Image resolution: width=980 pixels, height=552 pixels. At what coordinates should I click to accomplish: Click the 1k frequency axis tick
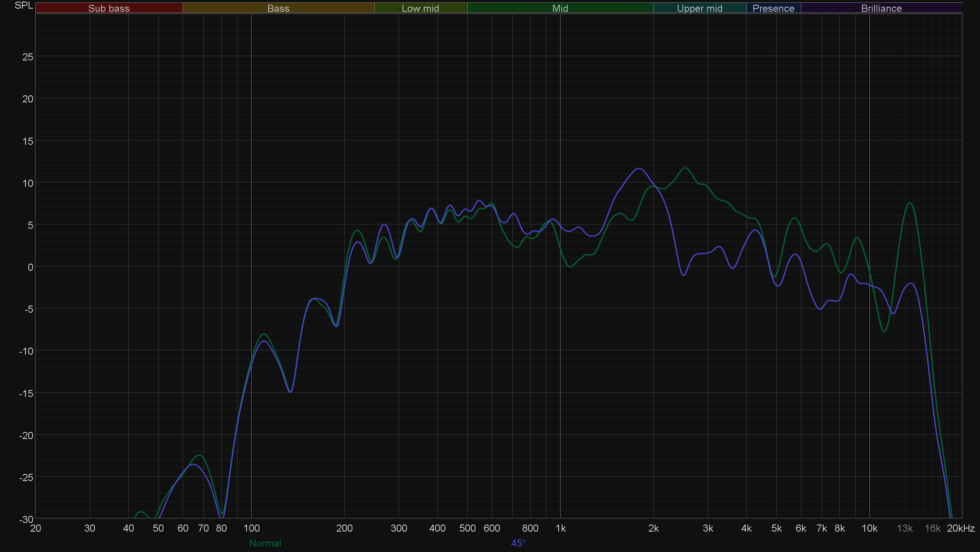(561, 528)
